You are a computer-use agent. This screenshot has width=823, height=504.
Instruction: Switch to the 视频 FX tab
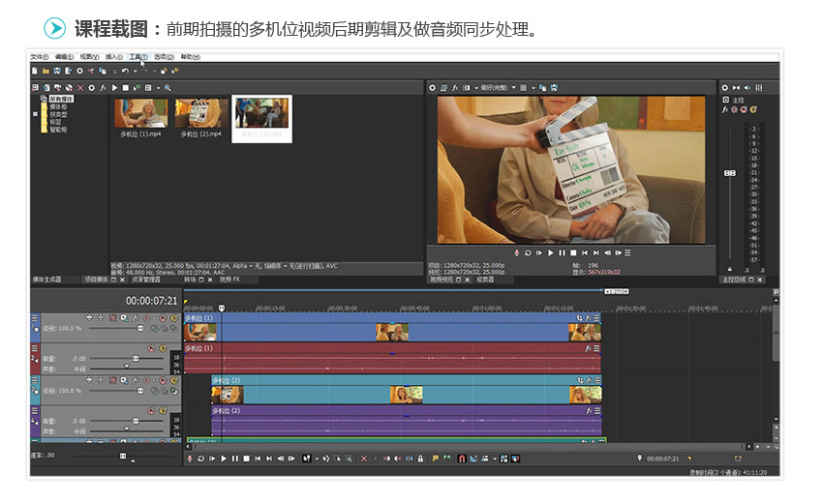[x=229, y=280]
